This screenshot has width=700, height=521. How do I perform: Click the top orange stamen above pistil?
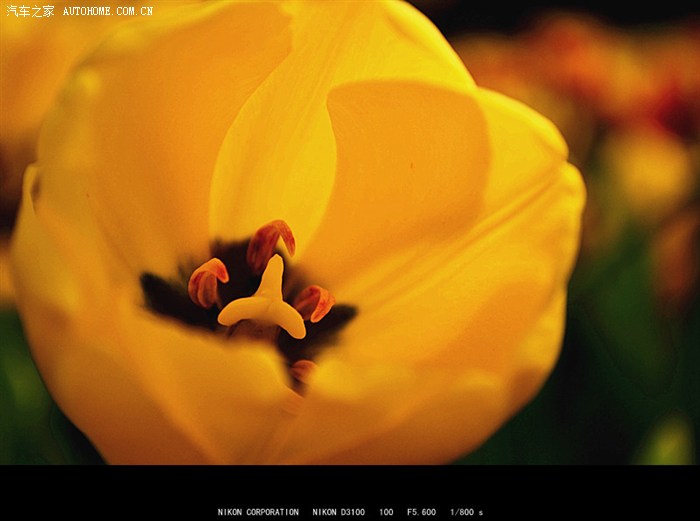pyautogui.click(x=271, y=240)
